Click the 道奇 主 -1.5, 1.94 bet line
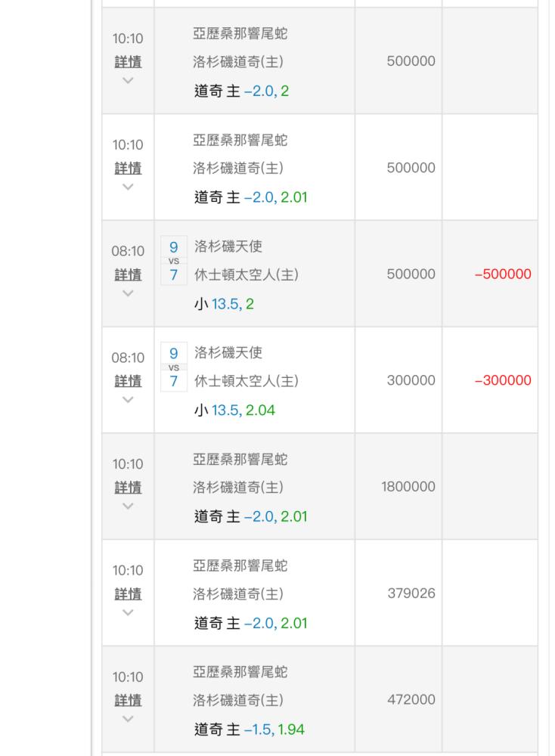Image resolution: width=555 pixels, height=756 pixels. [x=250, y=730]
